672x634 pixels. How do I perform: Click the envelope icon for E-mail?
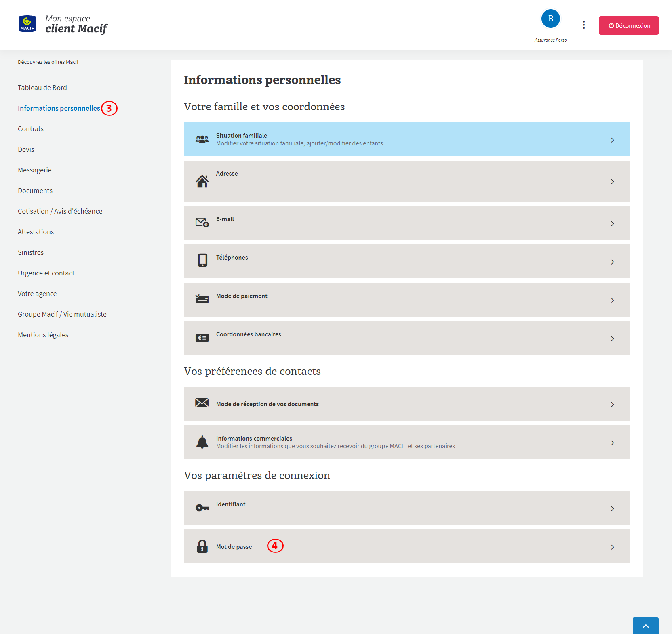coord(202,223)
